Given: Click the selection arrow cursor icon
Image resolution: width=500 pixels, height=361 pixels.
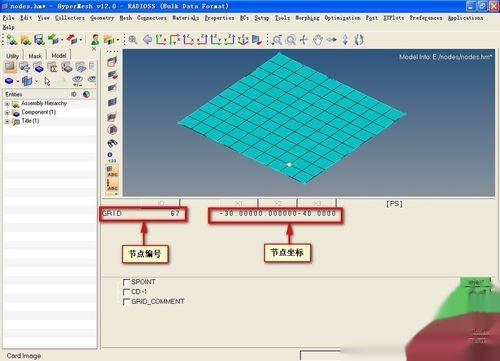Looking at the screenshot, I should (47, 81).
